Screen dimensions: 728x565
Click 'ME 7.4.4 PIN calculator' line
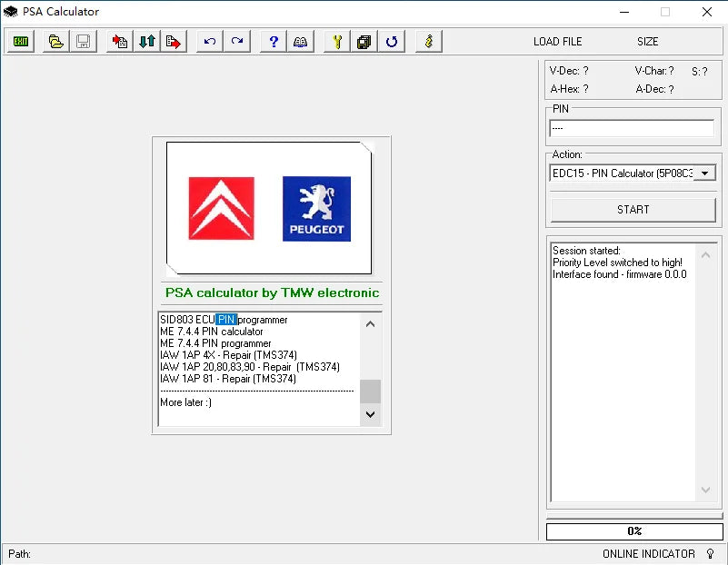(212, 332)
